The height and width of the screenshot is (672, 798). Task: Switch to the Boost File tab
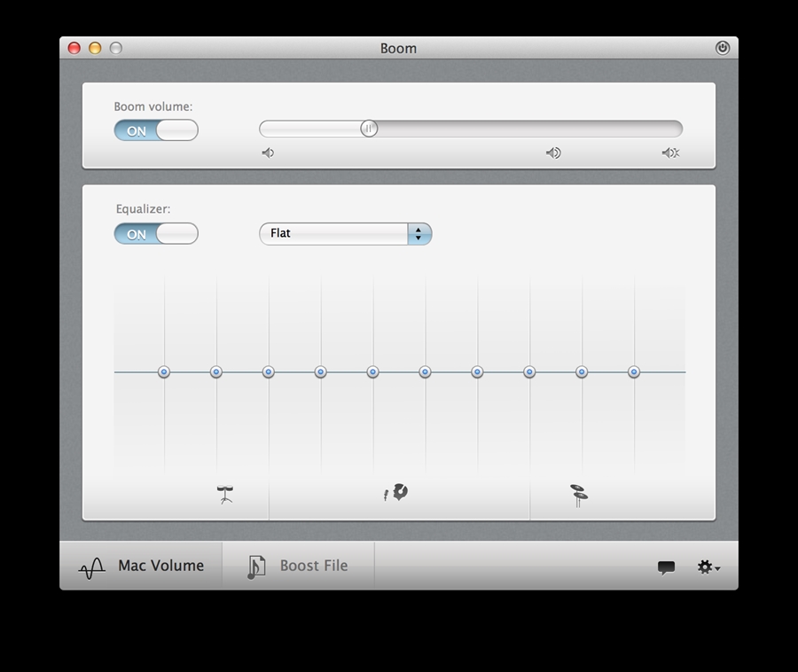click(x=298, y=566)
